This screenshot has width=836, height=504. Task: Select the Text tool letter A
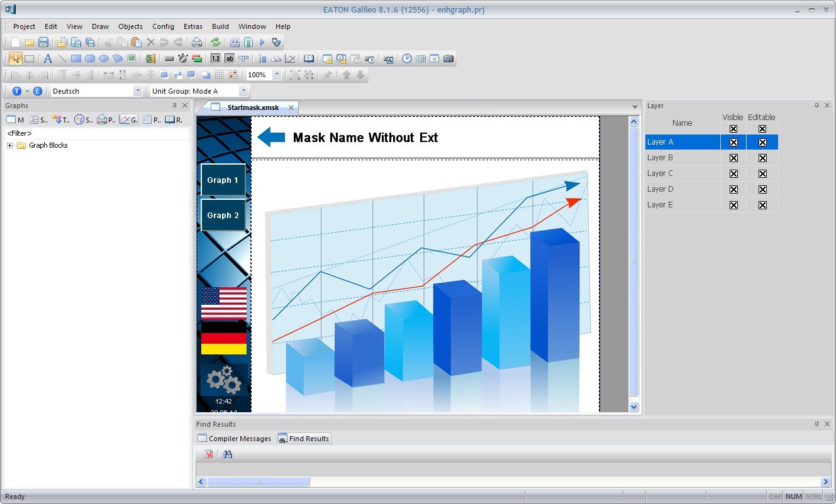[x=48, y=58]
